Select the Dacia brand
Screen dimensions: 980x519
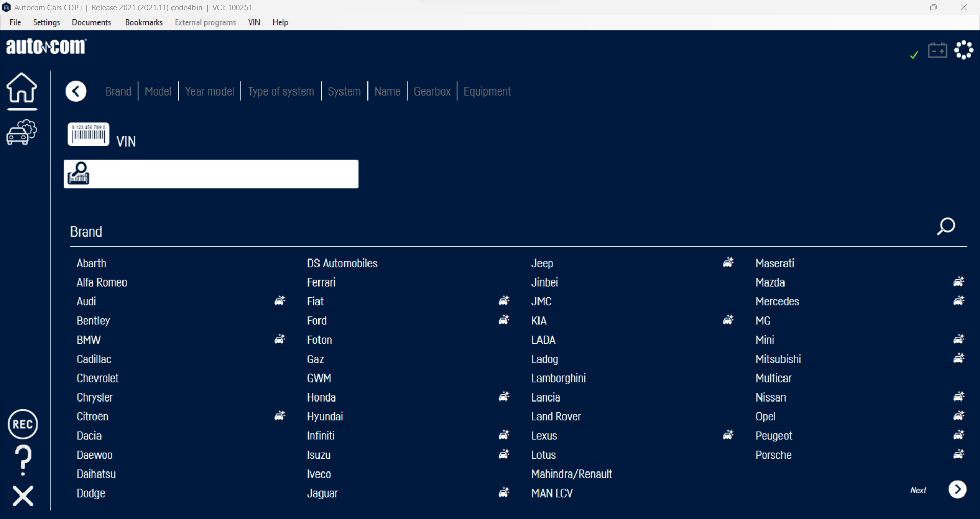click(89, 436)
